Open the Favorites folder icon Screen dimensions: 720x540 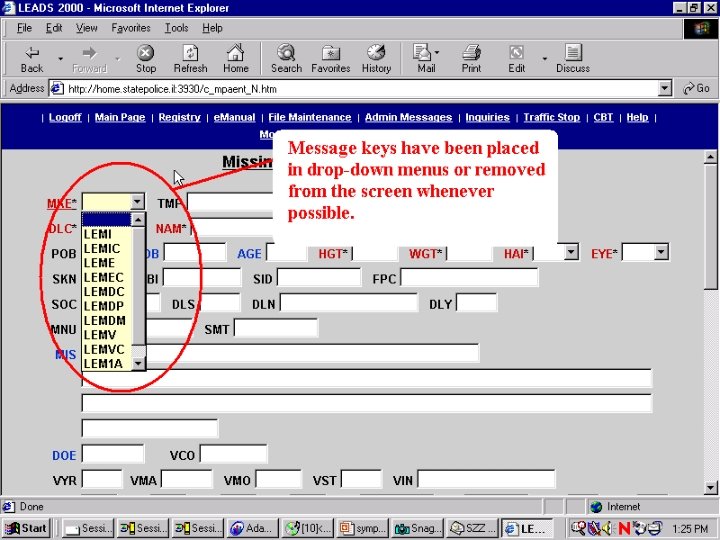tap(331, 53)
